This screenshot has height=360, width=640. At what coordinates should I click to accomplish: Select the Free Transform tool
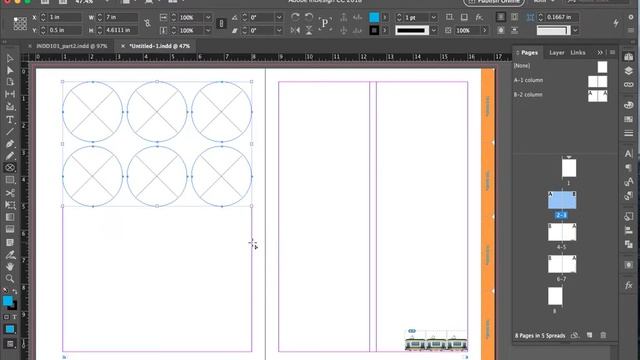coord(10,205)
